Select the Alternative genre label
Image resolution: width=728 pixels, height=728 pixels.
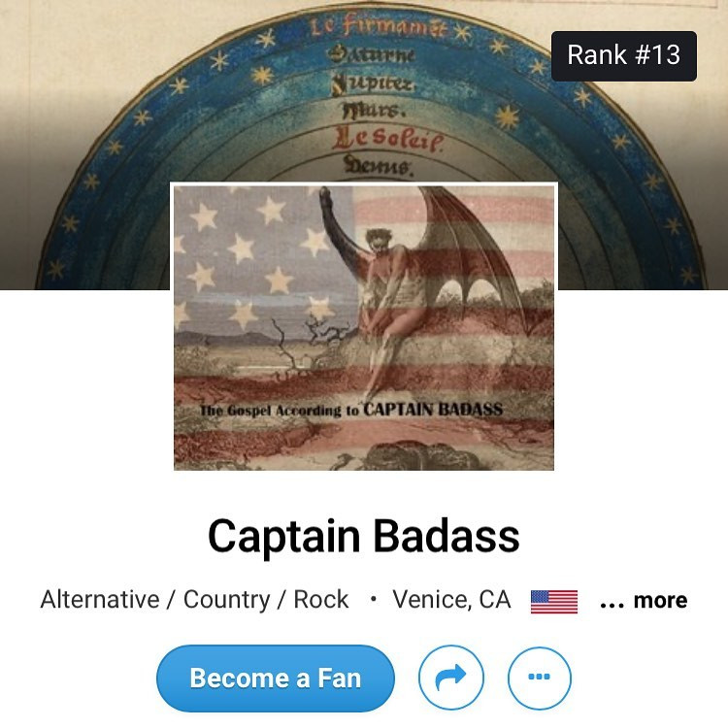[x=100, y=600]
